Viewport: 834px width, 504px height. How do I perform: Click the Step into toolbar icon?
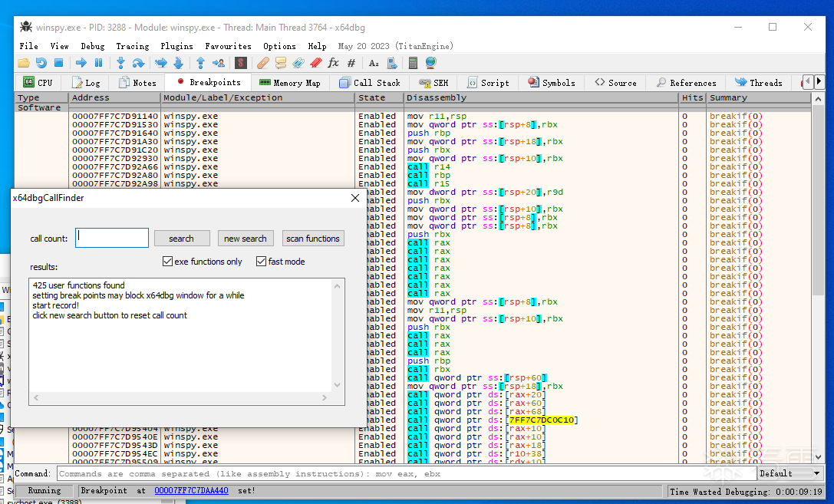click(120, 63)
